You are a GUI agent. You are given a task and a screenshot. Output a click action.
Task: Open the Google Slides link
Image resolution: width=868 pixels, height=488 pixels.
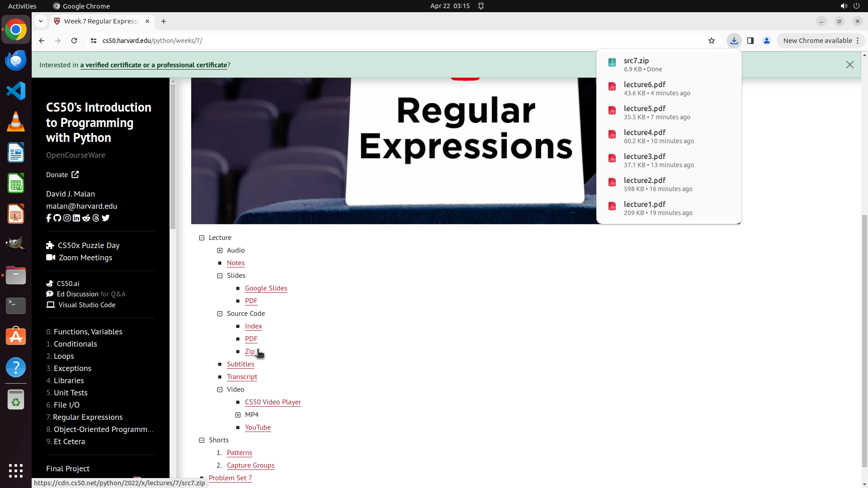click(266, 288)
